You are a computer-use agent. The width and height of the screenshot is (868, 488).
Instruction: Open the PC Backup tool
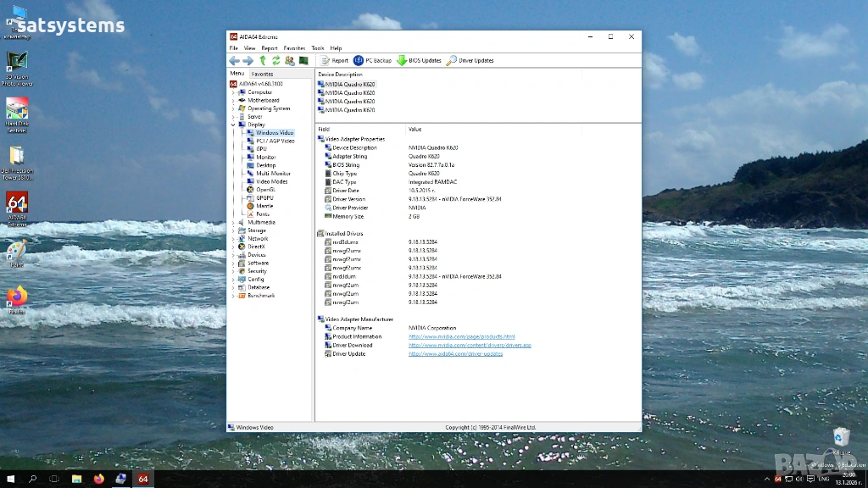pyautogui.click(x=372, y=61)
